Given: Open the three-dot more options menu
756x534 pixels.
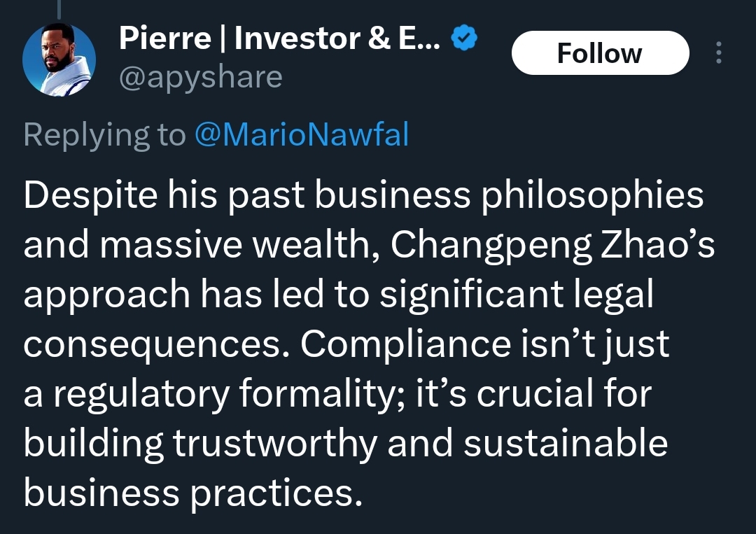Looking at the screenshot, I should point(718,52).
